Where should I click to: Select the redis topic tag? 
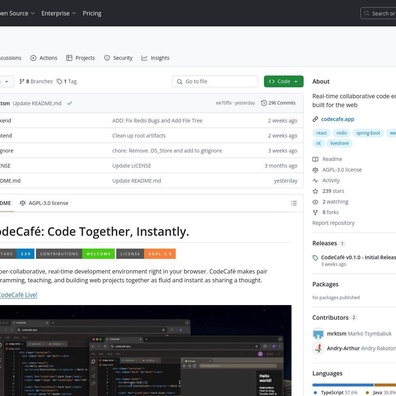(x=341, y=133)
